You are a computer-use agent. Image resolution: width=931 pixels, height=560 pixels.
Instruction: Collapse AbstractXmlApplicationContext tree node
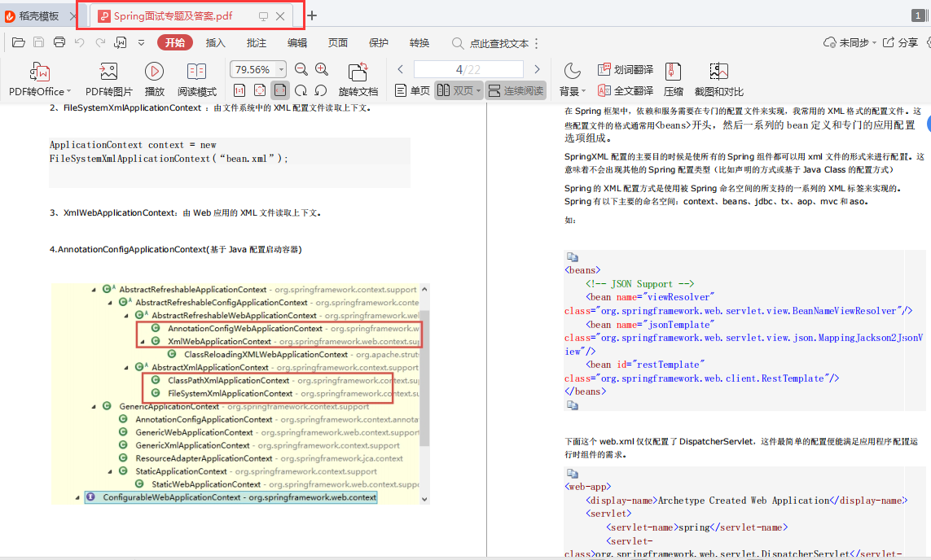click(x=126, y=368)
